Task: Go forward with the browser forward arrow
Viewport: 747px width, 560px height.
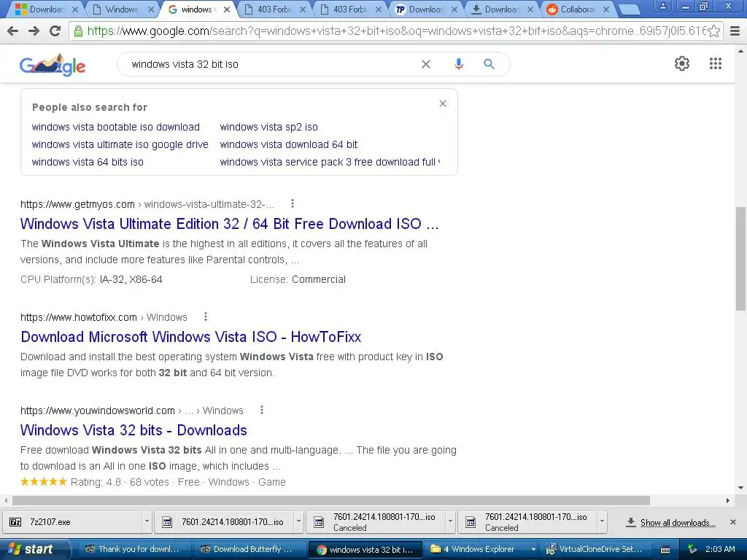Action: (x=34, y=31)
